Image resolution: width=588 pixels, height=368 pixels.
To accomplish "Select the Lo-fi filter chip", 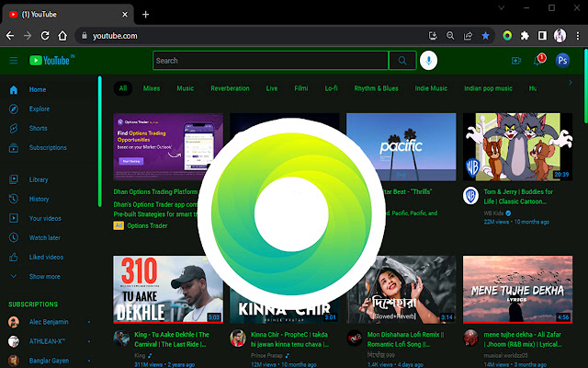I will [x=331, y=88].
